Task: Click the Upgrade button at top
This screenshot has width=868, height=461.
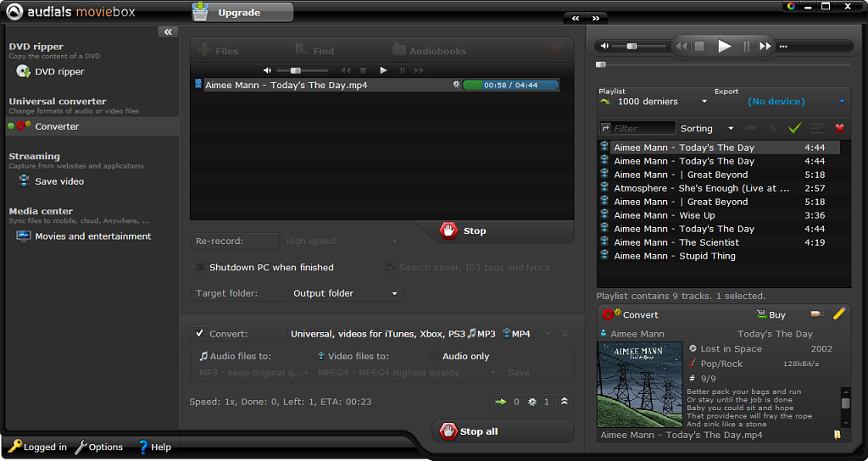Action: click(x=242, y=12)
